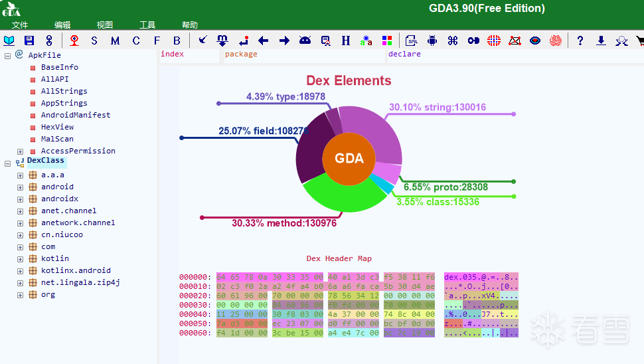
Task: Expand the a.a.a package
Action: tap(20, 175)
